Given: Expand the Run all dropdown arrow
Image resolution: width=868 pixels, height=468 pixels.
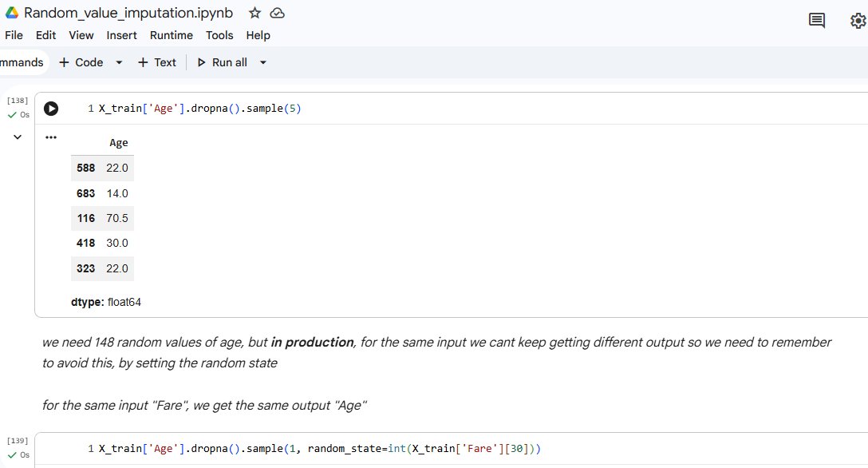Looking at the screenshot, I should pos(263,62).
